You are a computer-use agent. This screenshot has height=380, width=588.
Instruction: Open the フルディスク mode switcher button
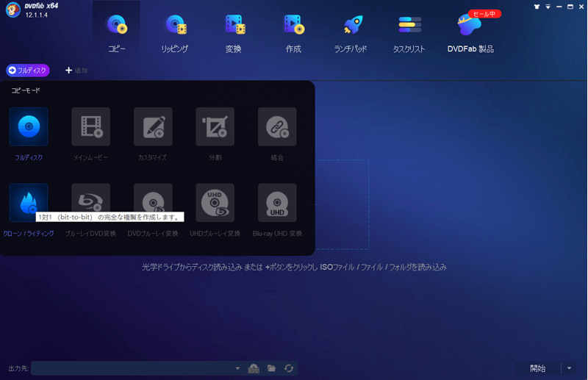(28, 71)
